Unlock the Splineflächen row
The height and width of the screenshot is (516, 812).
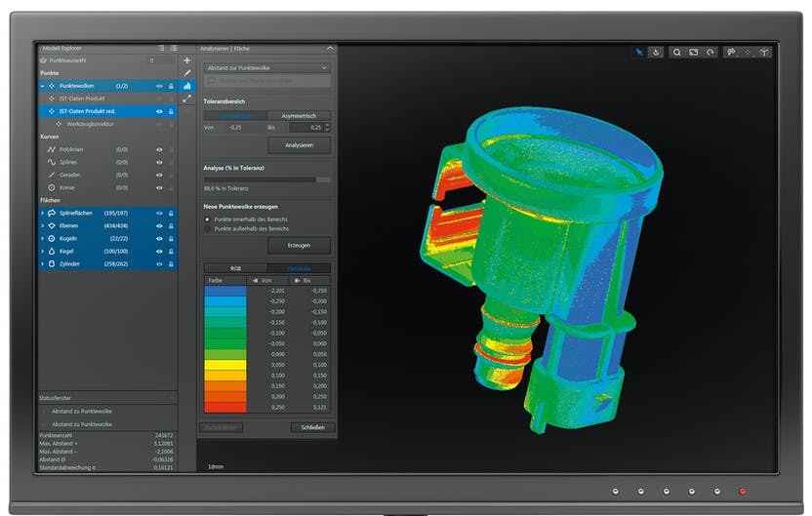171,214
